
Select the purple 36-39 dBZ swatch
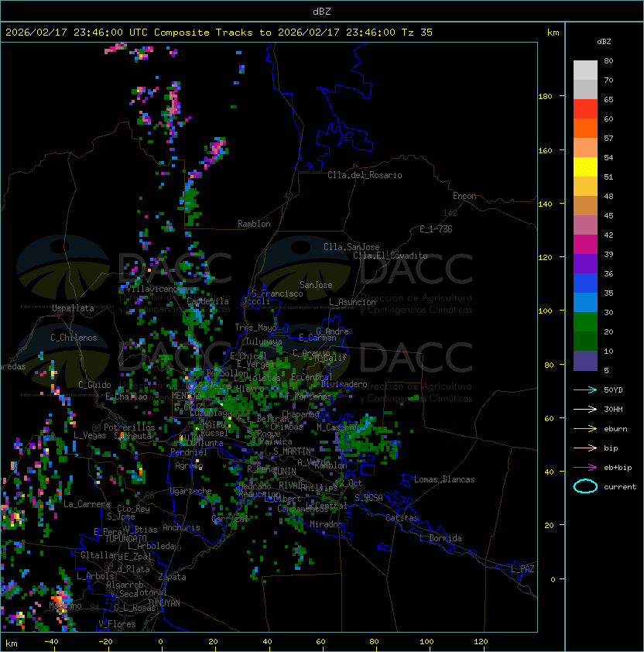(x=585, y=263)
